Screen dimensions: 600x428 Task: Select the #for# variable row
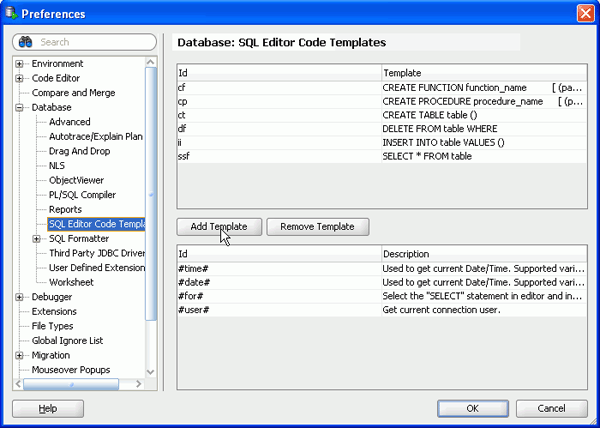[x=382, y=296]
